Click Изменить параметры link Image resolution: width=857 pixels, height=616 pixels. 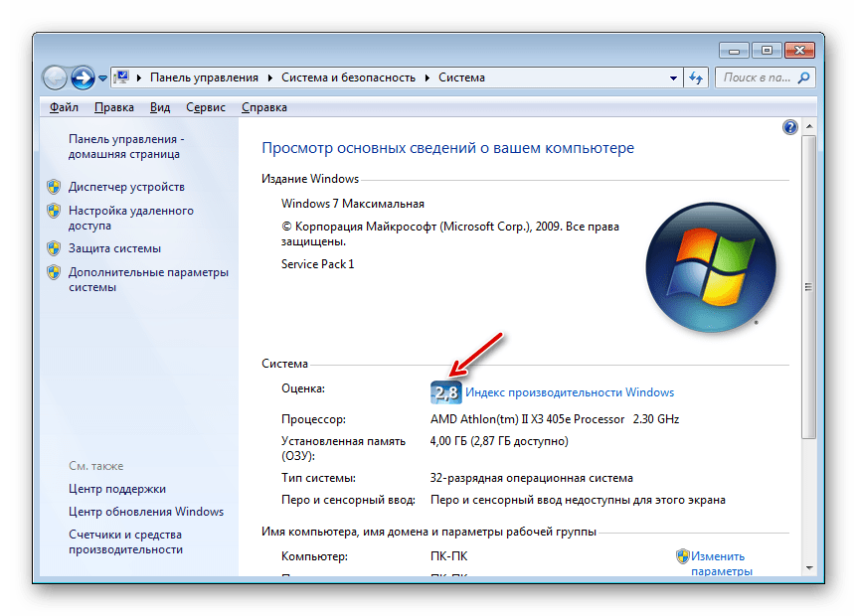point(721,563)
